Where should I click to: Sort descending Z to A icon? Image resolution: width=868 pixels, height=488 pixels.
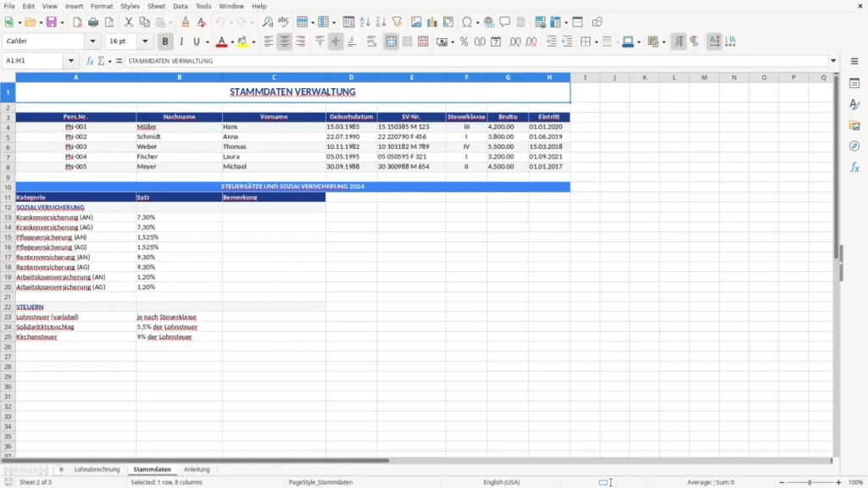tap(381, 22)
